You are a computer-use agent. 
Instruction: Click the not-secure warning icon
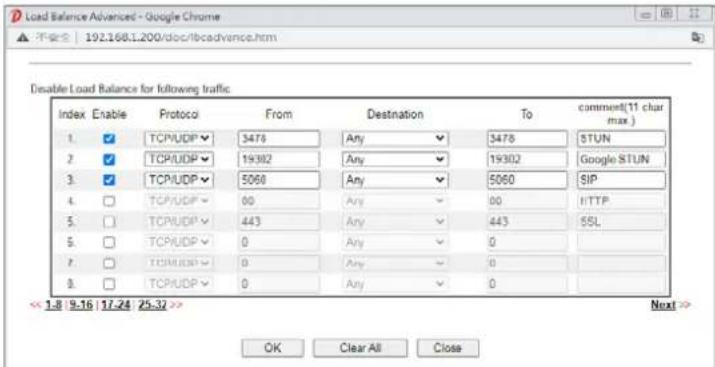point(22,37)
